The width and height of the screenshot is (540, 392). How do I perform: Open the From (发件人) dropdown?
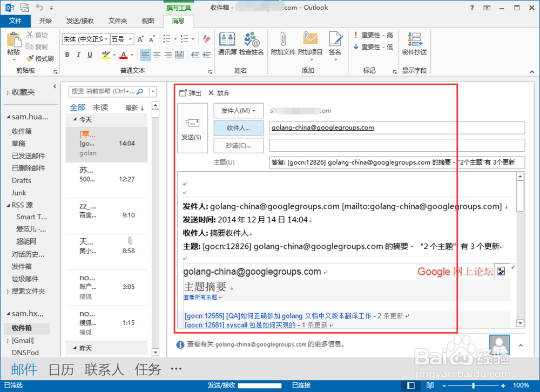tap(238, 111)
